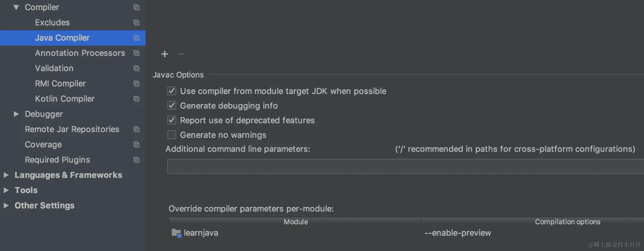
Task: Expand the Debugger tree node
Action: [x=16, y=114]
